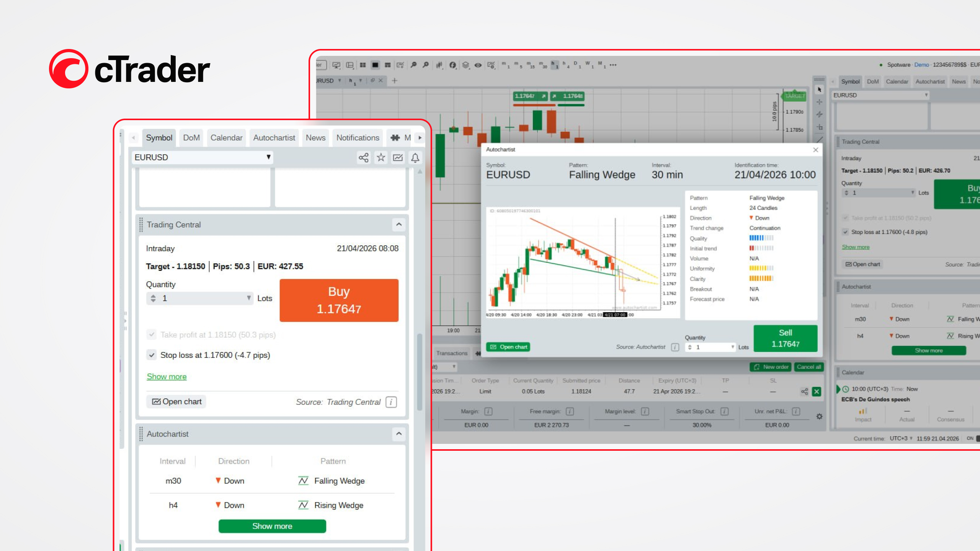Toggle the Take profit at 1.18150 checkbox
Image resolution: width=980 pixels, height=551 pixels.
pyautogui.click(x=152, y=335)
